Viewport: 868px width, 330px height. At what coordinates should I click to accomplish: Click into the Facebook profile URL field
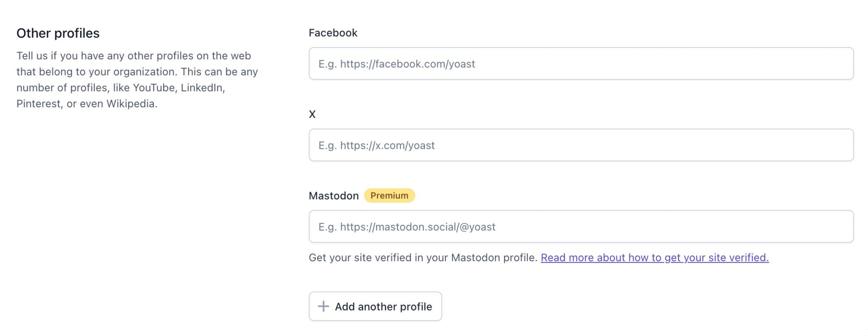[x=581, y=64]
